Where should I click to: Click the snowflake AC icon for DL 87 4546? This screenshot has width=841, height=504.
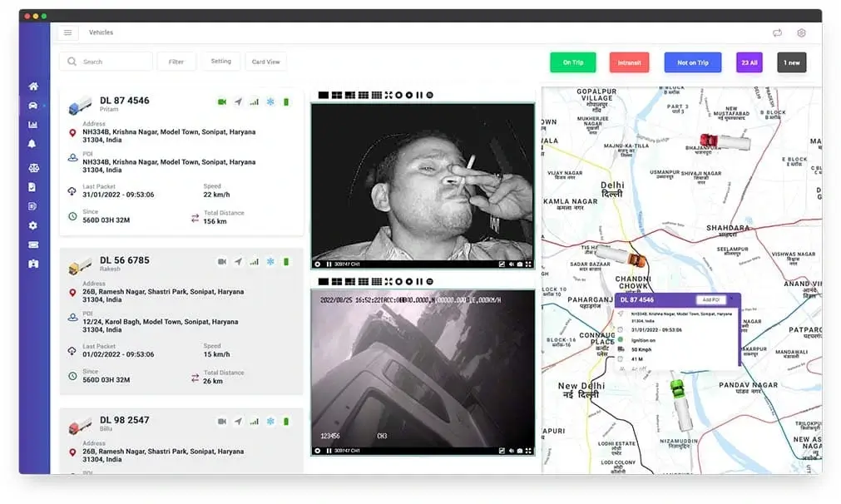pyautogui.click(x=270, y=101)
